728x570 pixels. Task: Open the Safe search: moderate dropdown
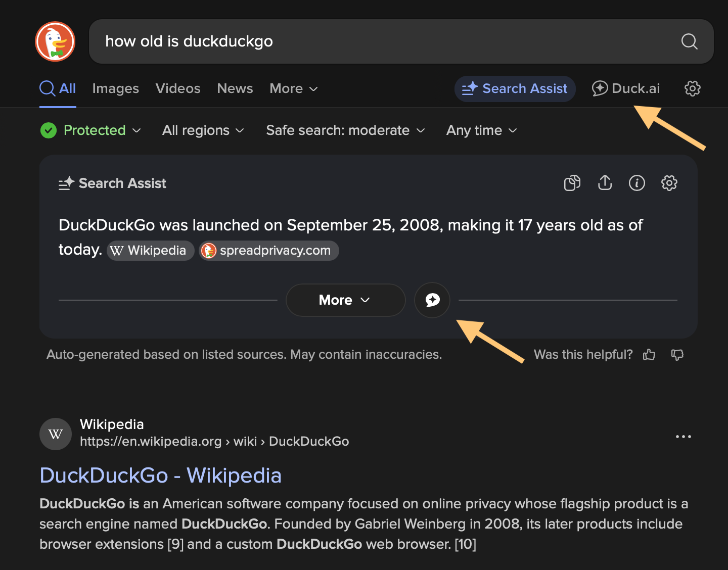pos(345,130)
